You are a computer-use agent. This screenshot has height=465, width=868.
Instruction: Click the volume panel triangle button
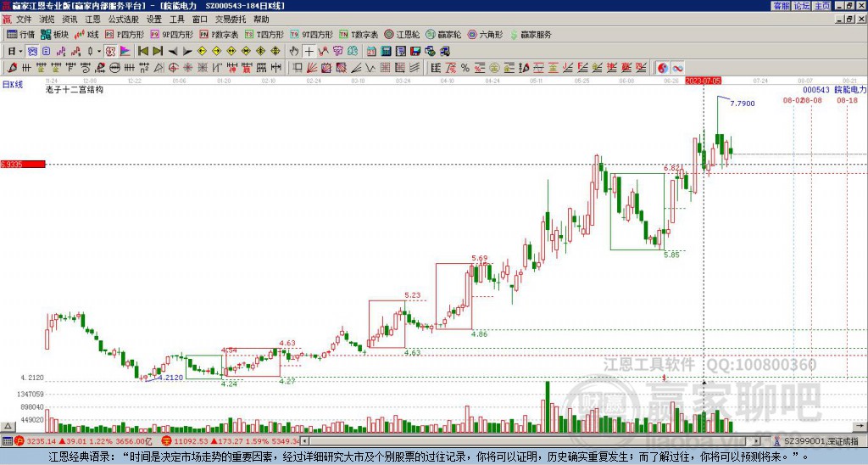(x=8, y=426)
